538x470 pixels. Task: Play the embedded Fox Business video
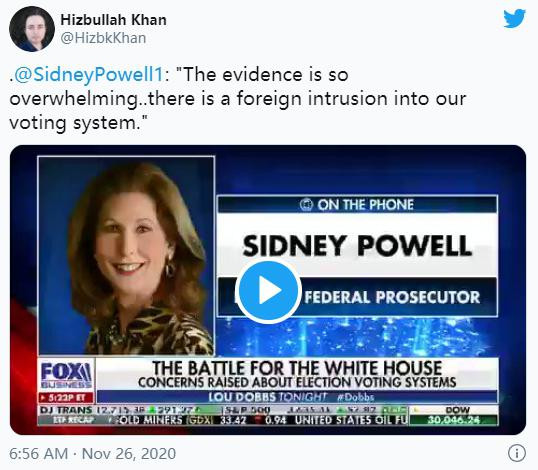pos(268,291)
